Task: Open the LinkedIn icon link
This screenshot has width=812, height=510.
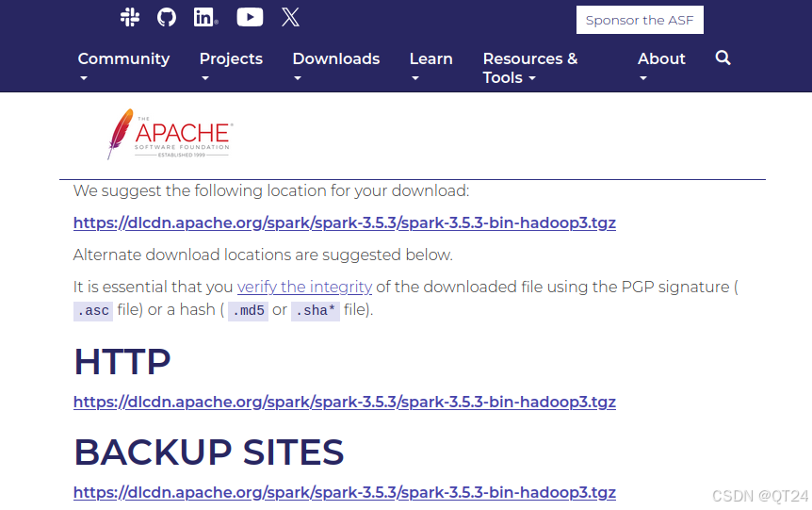Action: tap(205, 17)
